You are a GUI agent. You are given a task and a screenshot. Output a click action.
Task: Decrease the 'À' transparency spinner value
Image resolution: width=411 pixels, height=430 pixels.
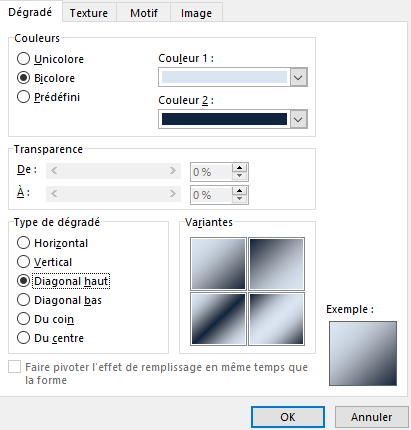pos(239,199)
